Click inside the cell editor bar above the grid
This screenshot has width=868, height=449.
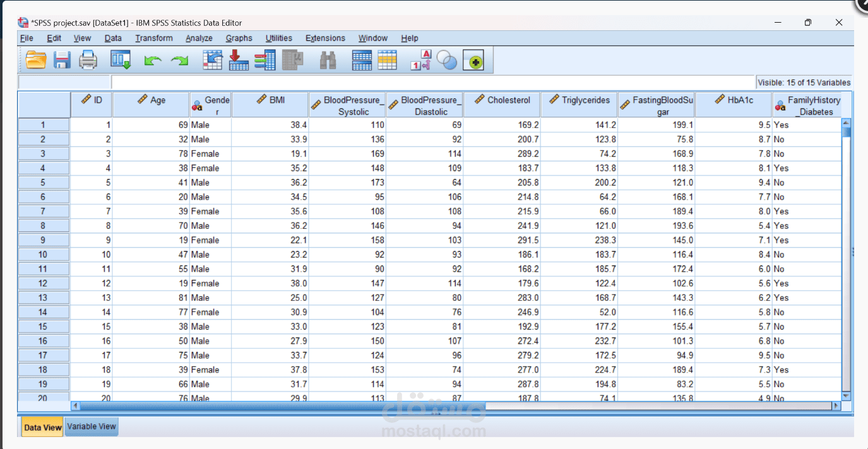click(253, 82)
